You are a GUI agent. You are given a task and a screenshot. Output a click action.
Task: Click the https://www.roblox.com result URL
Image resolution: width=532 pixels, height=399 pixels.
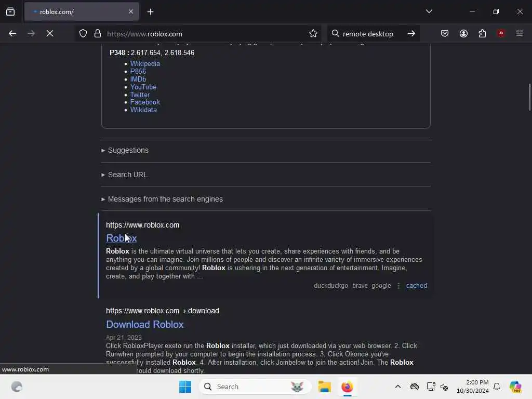142,225
